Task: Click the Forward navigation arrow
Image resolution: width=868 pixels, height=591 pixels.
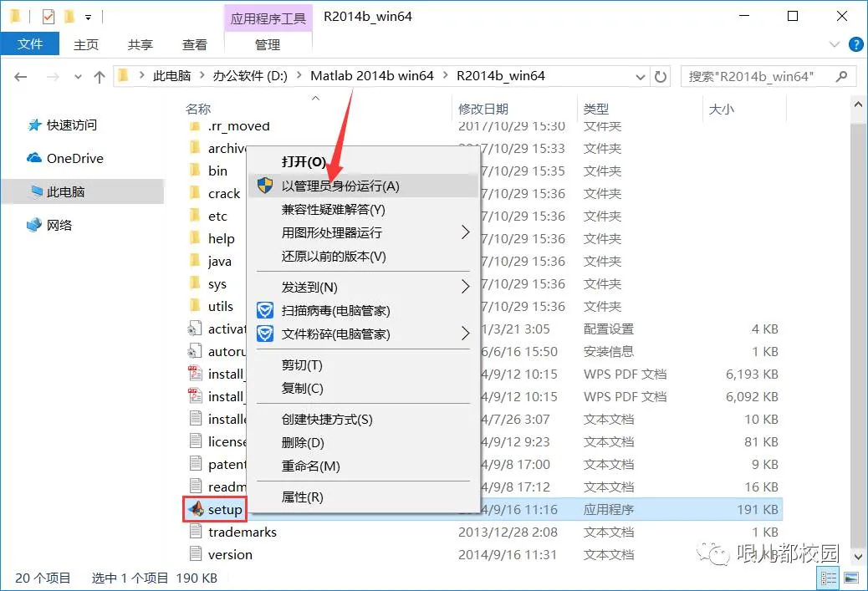Action: (x=53, y=77)
